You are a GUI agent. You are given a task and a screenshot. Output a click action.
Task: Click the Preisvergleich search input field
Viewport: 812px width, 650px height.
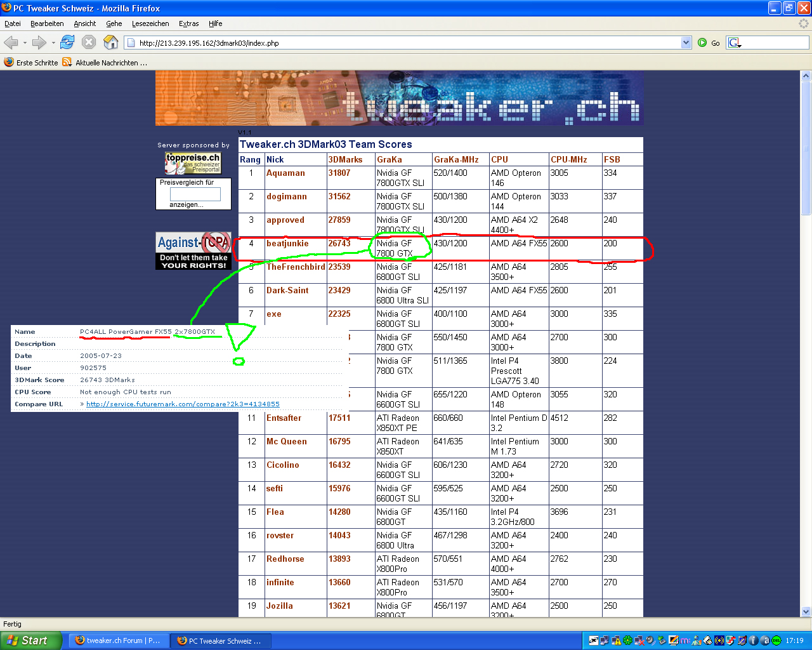click(195, 194)
